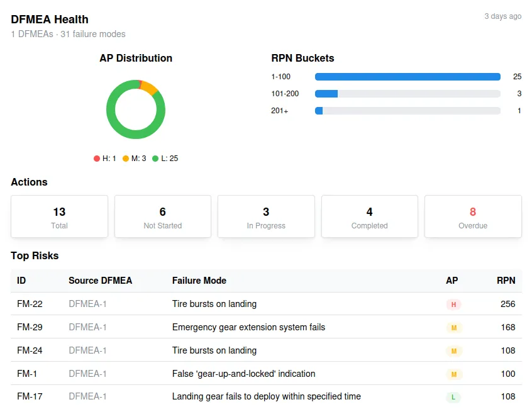Select the FM-24 ID cell
Screen dimensions: 532x419
30,350
